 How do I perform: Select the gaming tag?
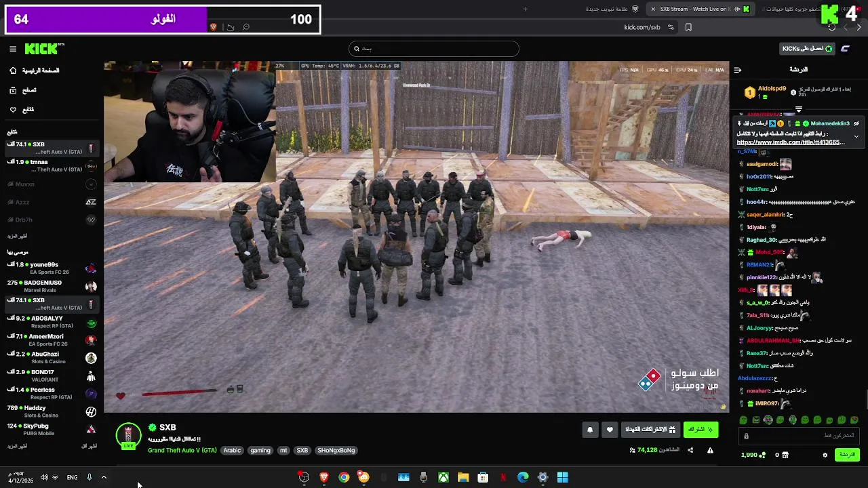[x=260, y=450]
